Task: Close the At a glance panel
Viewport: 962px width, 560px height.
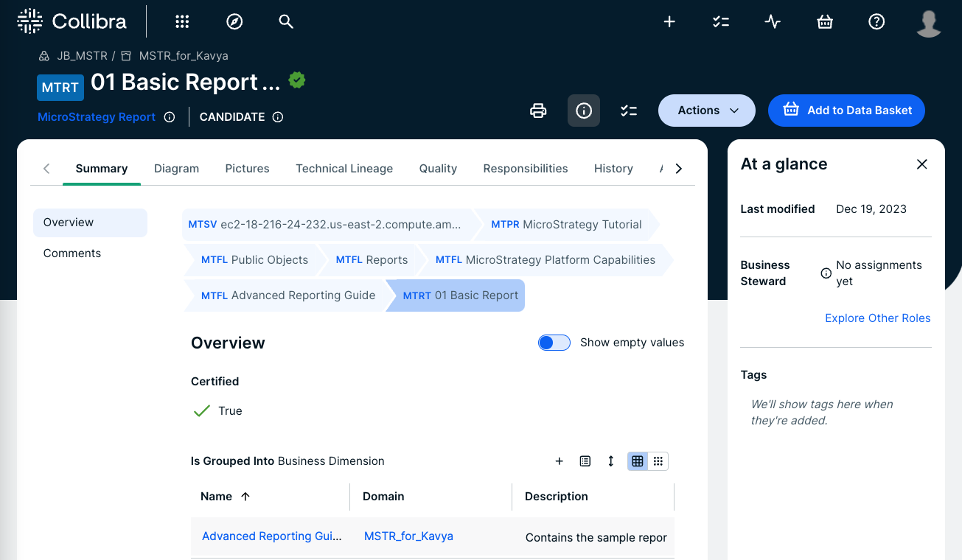Action: click(921, 164)
